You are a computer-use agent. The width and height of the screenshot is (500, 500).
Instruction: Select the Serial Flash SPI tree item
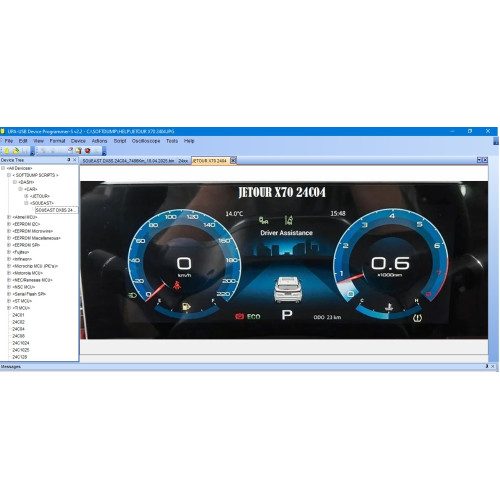click(x=29, y=294)
